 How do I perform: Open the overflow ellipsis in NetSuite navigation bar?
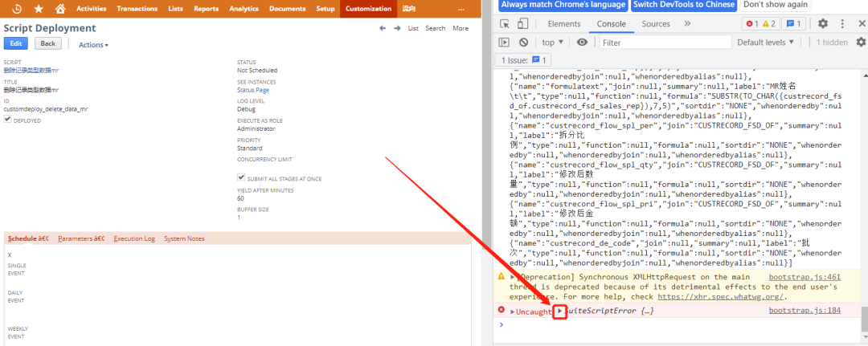461,9
